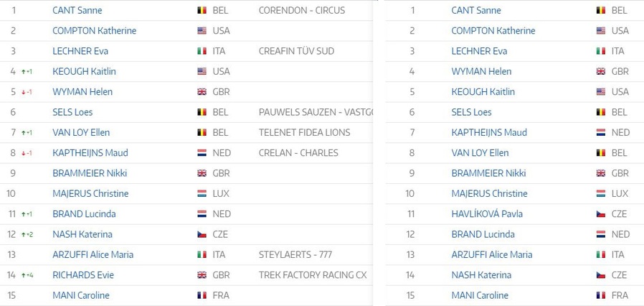Open ARZUFFI Alice Maria in left table
Image resolution: width=644 pixels, height=306 pixels.
(x=93, y=254)
